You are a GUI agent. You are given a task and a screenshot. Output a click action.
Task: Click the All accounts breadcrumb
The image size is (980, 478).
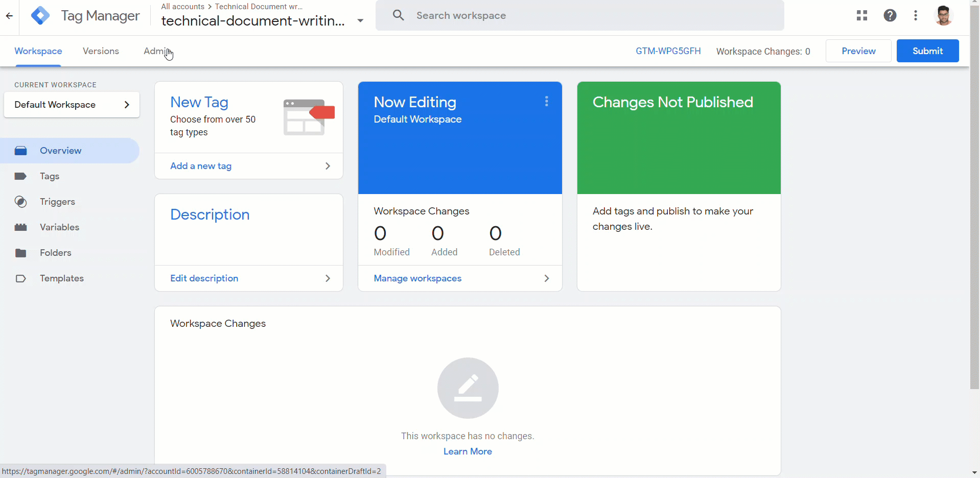coord(182,7)
